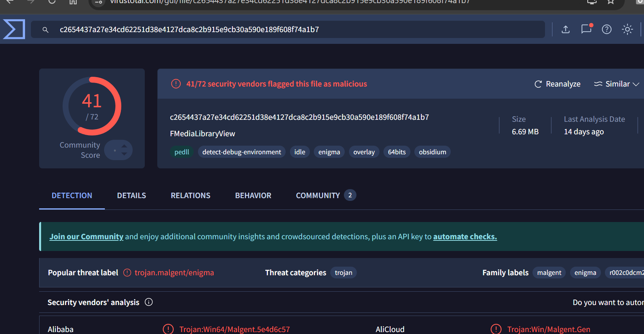
Task: Select the overlay tag
Action: click(364, 152)
